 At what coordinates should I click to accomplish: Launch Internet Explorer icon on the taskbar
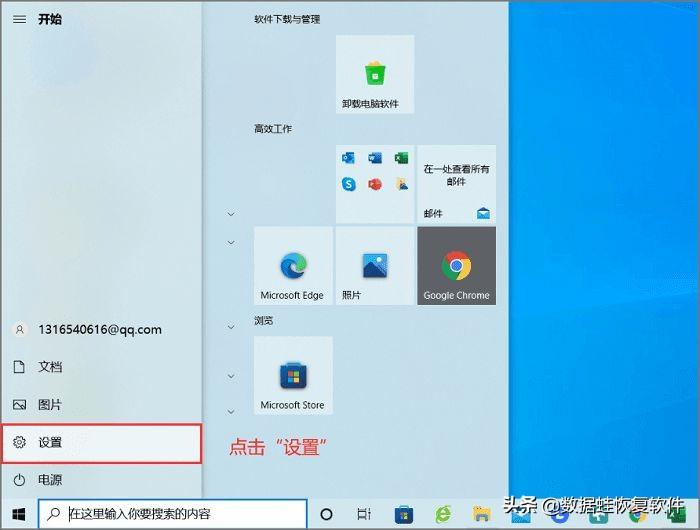click(443, 514)
